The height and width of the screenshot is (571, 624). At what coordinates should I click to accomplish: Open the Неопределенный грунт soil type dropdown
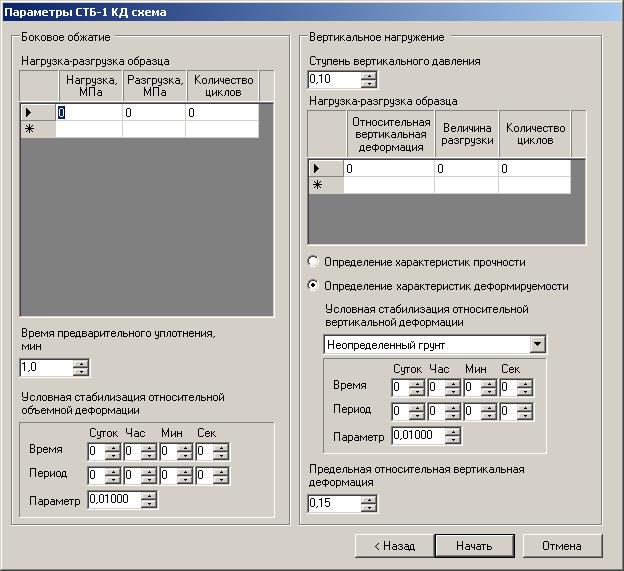click(537, 344)
